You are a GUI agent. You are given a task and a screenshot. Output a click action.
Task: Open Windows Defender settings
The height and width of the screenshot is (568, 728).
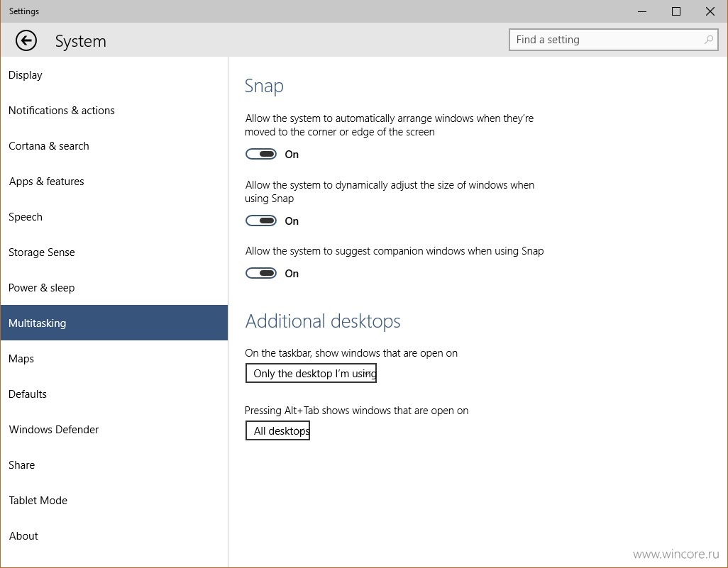click(114, 429)
